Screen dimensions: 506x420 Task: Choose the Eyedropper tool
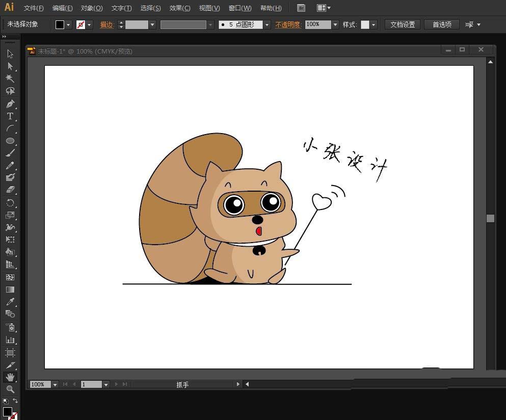[10, 302]
